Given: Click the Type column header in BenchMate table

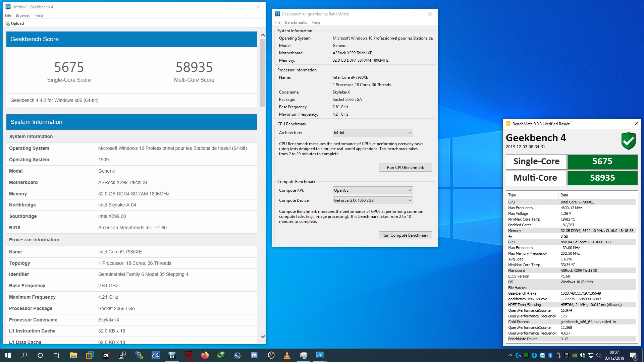Looking at the screenshot, I should (x=532, y=195).
